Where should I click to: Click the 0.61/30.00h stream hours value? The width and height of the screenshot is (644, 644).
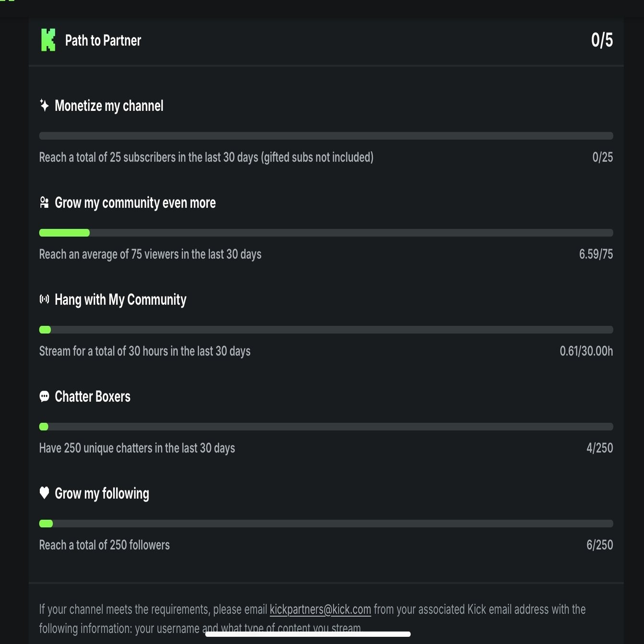586,351
